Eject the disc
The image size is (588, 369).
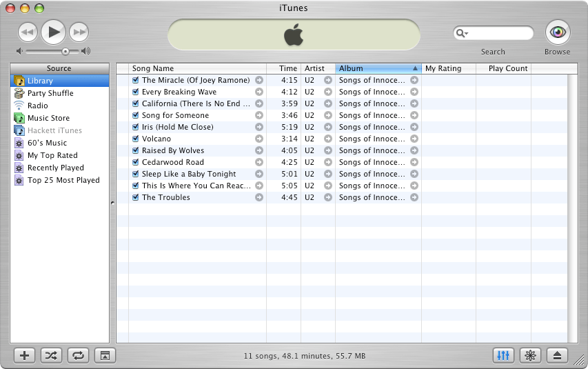click(557, 355)
